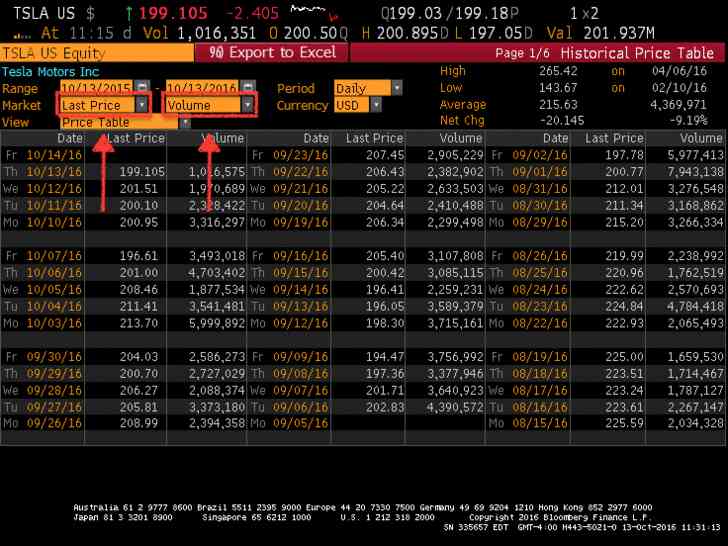Click the Net Chg value -20.145
The width and height of the screenshot is (728, 546).
coord(562,121)
